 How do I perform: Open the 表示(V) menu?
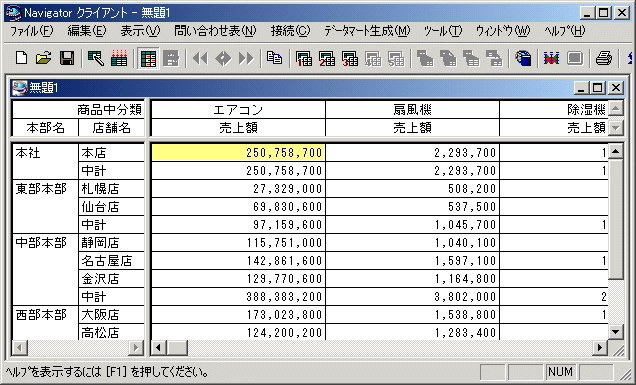click(x=140, y=31)
